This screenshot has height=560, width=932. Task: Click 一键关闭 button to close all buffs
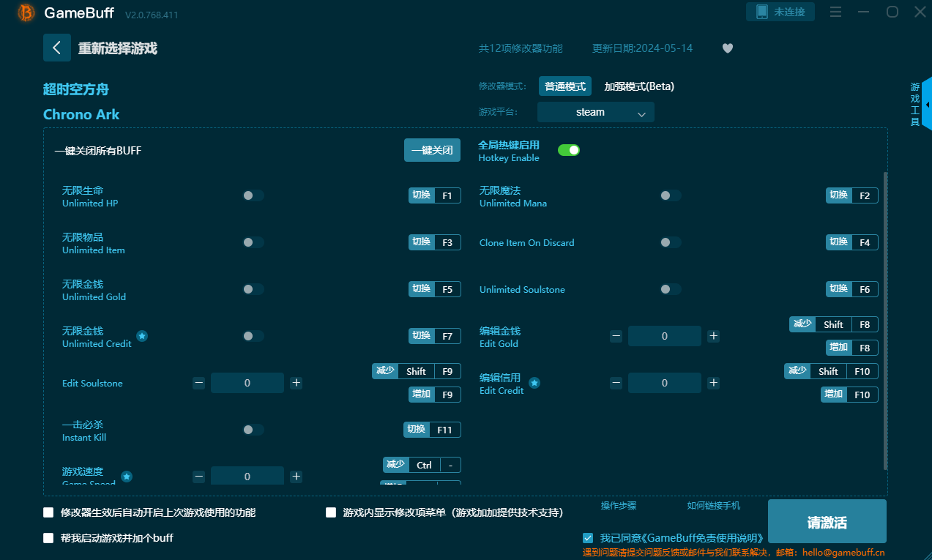(x=433, y=150)
